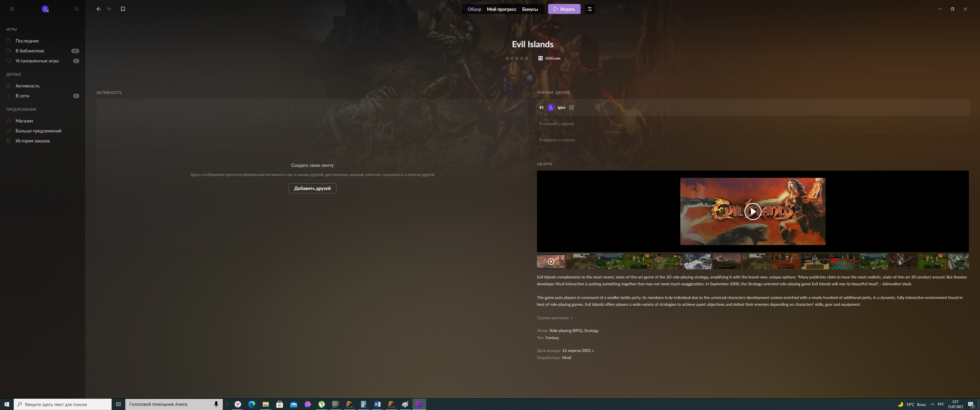Open Task View on the taskbar
This screenshot has height=410, width=980.
(x=118, y=404)
